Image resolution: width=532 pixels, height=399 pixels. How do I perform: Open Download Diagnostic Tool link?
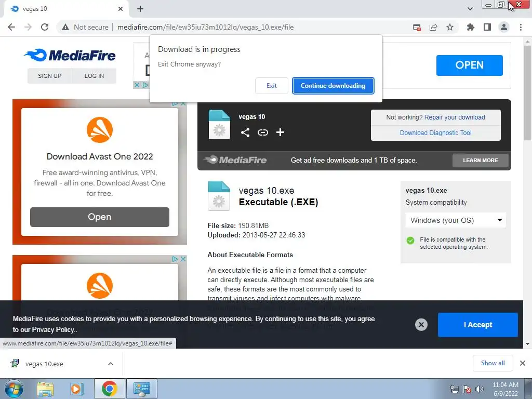tap(436, 132)
